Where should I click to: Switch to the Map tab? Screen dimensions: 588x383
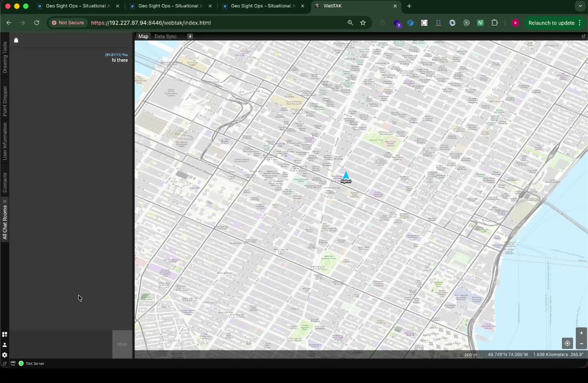click(x=143, y=36)
